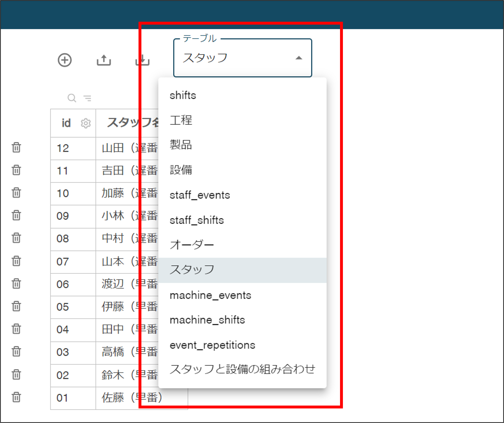Click the staff name cell 吉田
This screenshot has height=423, width=504.
pos(127,171)
